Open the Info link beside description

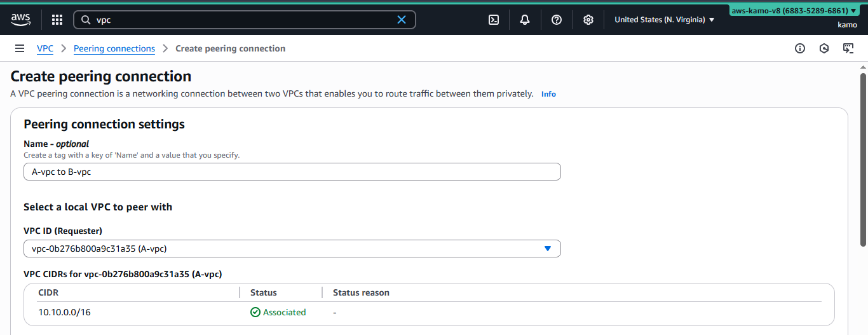point(548,94)
